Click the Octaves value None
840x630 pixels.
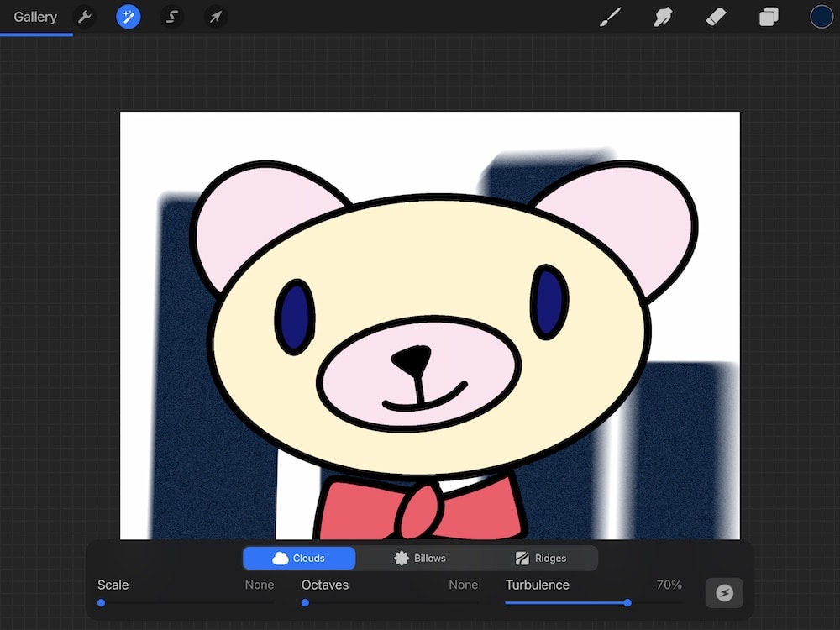464,585
